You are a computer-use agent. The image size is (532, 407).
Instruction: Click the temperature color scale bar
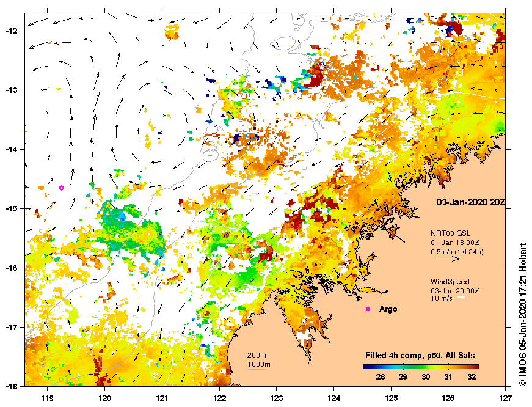[x=421, y=367]
